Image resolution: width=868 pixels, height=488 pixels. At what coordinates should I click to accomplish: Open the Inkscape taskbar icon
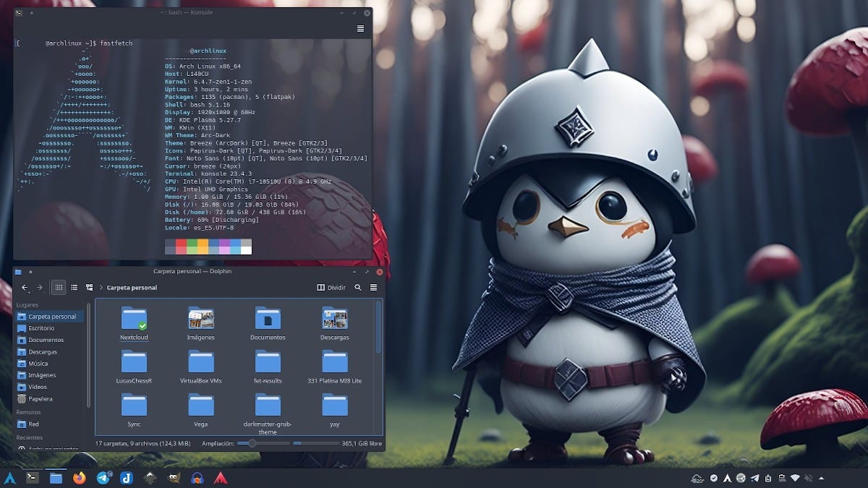tap(150, 478)
